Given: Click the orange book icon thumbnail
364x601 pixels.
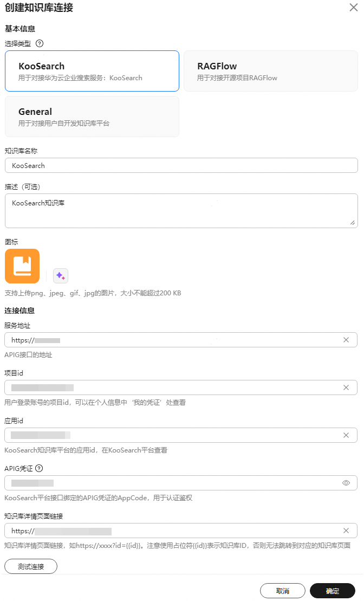Looking at the screenshot, I should pos(22,266).
